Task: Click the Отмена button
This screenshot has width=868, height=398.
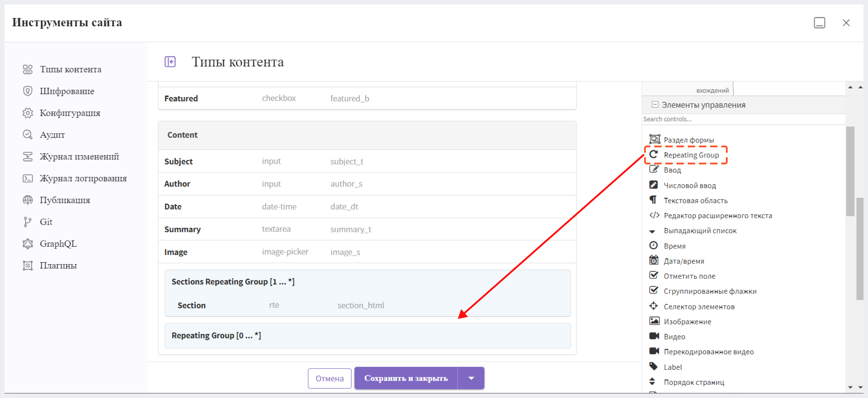Action: [330, 379]
